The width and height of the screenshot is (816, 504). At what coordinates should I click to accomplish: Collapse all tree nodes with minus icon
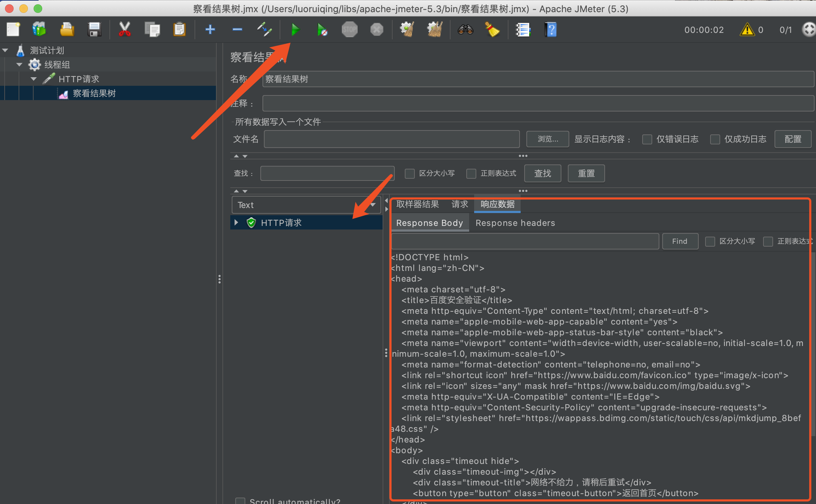237,29
